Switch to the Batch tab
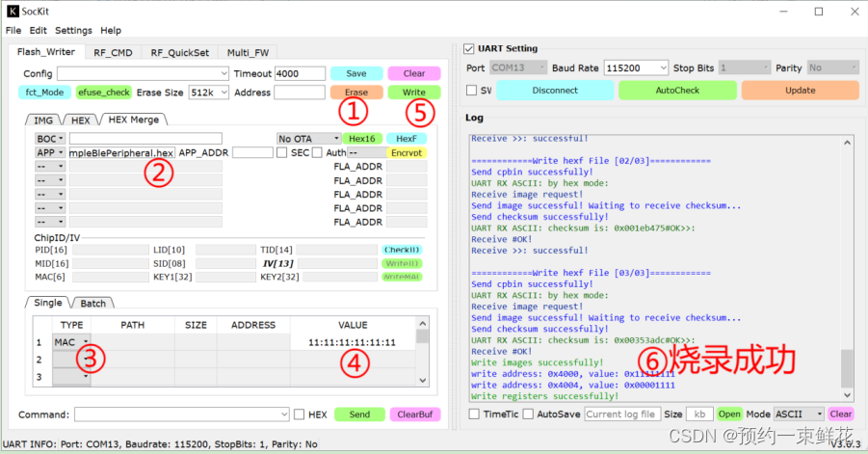The image size is (868, 454). coord(93,304)
